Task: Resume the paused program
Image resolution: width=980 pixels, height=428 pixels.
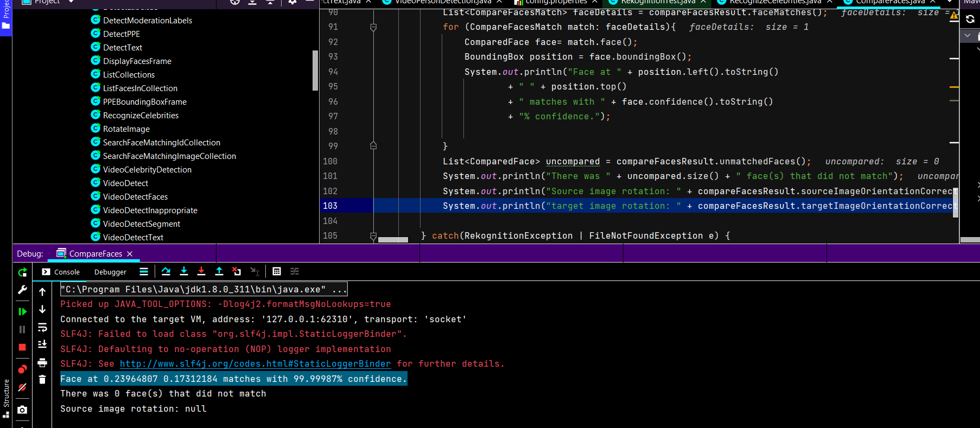Action: (x=22, y=311)
